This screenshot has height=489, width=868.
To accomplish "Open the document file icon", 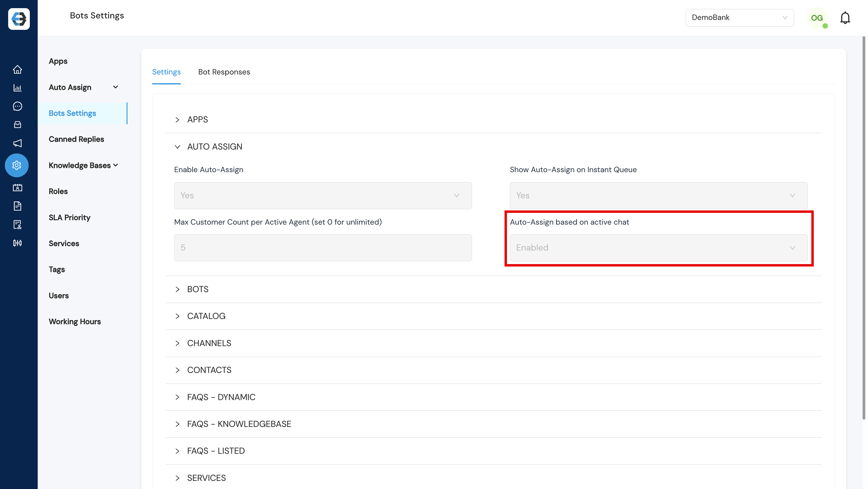I will (x=17, y=206).
